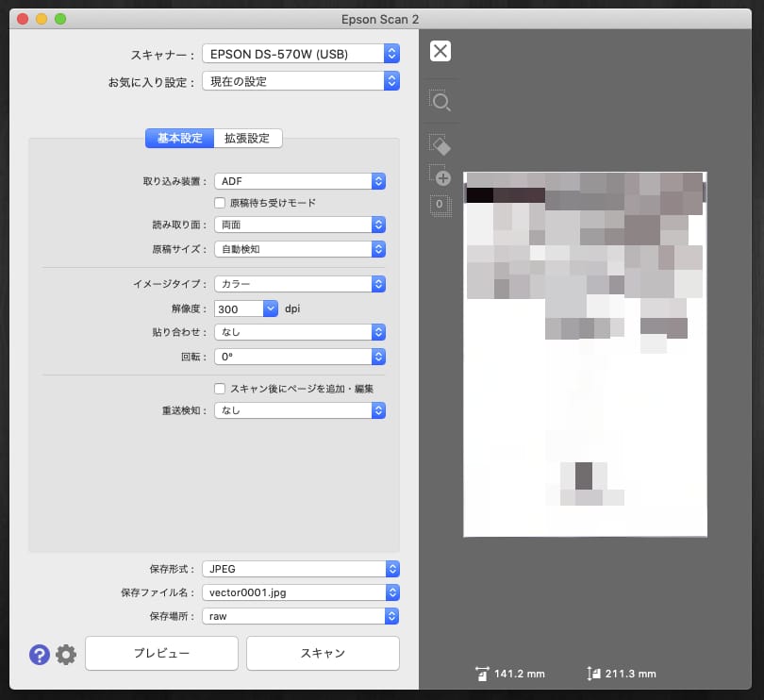Open the 解像度 dropdown arrow next to 300
This screenshot has width=764, height=700.
point(270,308)
